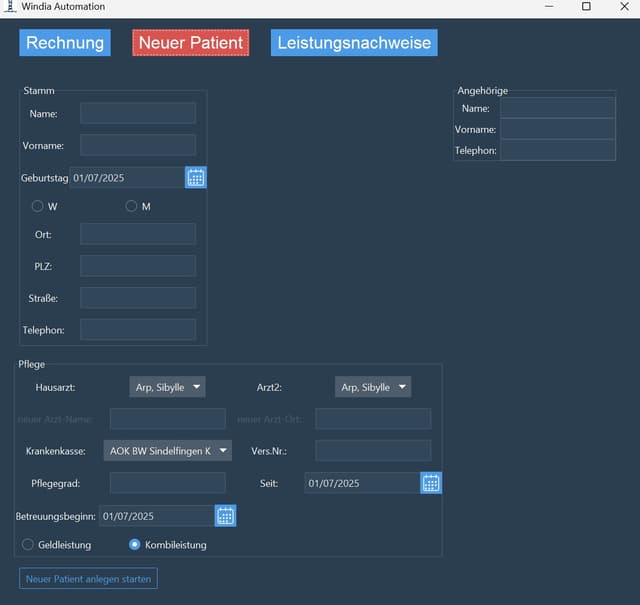Select the Kombileistung radio button
Image resolution: width=640 pixels, height=605 pixels.
click(x=135, y=545)
